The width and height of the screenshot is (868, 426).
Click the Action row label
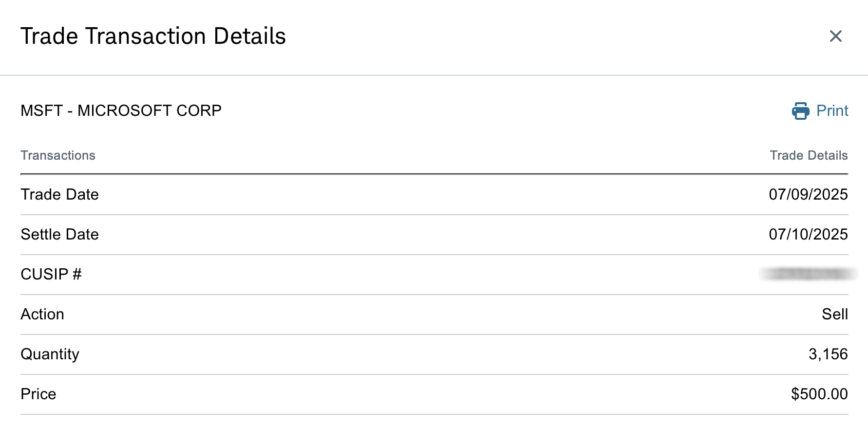(x=42, y=315)
